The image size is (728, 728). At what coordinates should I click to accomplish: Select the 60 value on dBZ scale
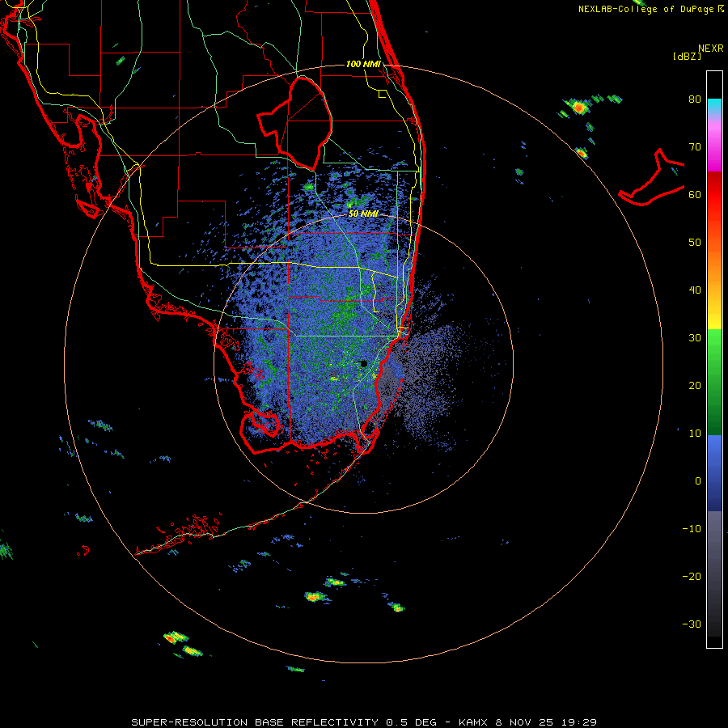point(695,194)
